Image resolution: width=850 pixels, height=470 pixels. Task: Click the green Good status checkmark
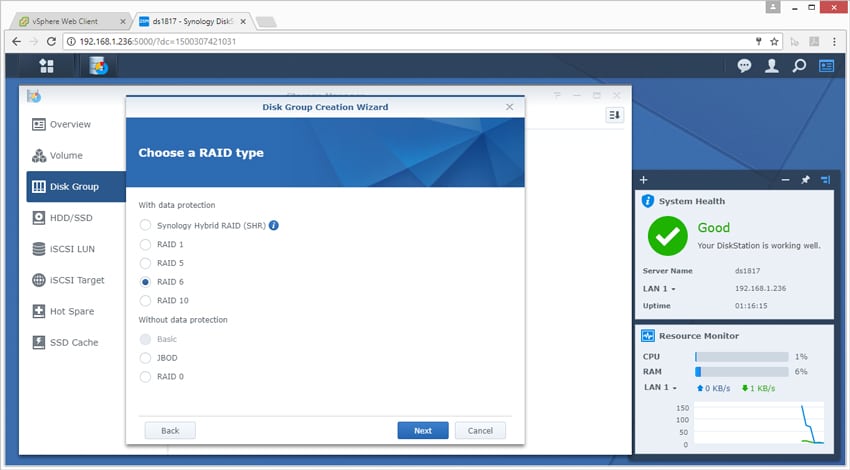pos(668,236)
